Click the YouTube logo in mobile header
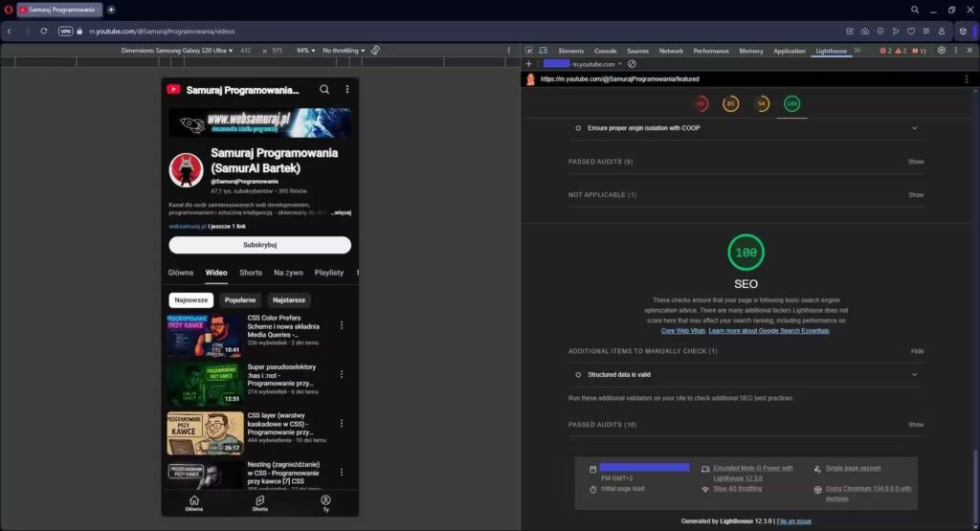980x531 pixels. point(174,89)
